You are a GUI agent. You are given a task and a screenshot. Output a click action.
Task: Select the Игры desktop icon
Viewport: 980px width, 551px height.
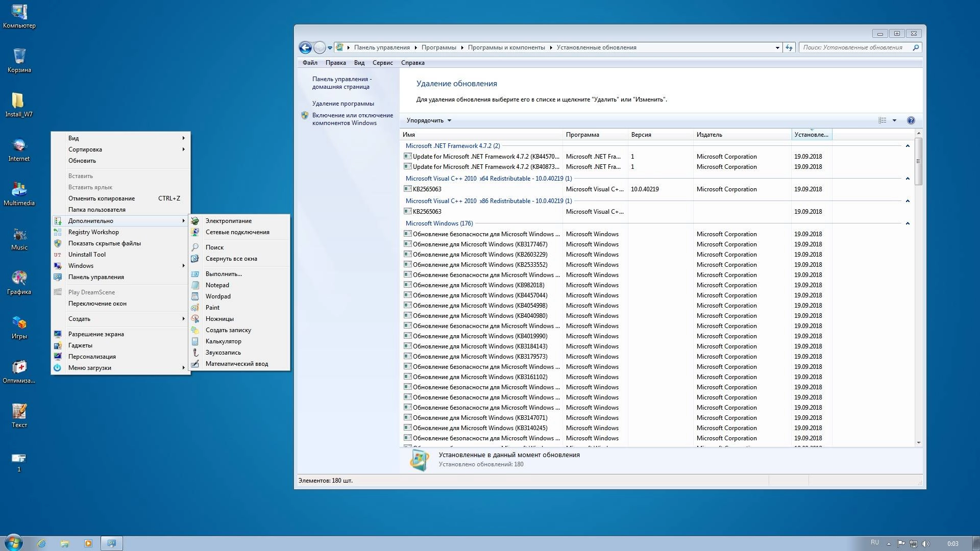[x=19, y=327]
